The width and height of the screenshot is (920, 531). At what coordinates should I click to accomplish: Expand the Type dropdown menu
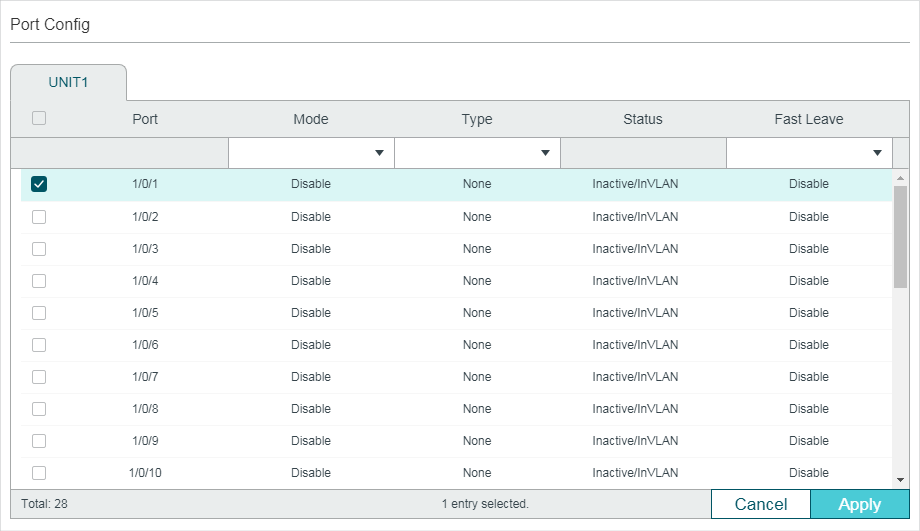[477, 153]
